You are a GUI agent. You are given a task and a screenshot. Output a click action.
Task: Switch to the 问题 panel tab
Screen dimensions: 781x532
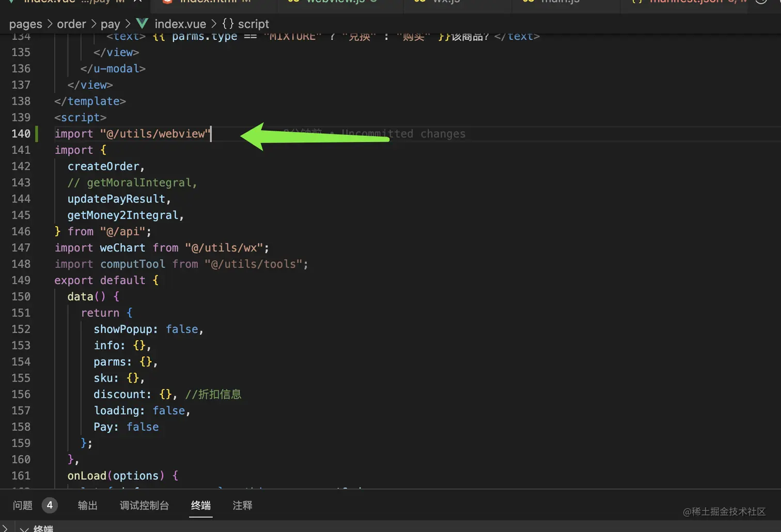pos(23,505)
